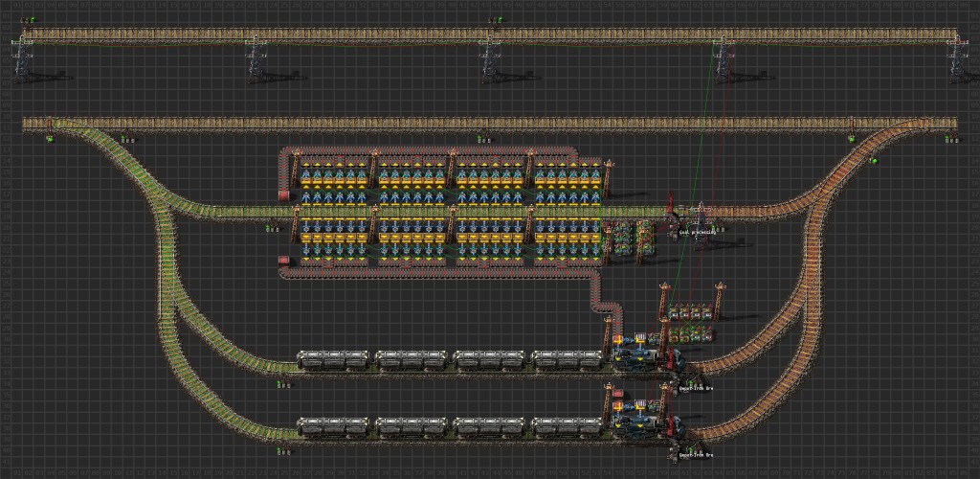Click the green rail signal at top center of upper track
Screen dimensions: 980x479
(495, 20)
